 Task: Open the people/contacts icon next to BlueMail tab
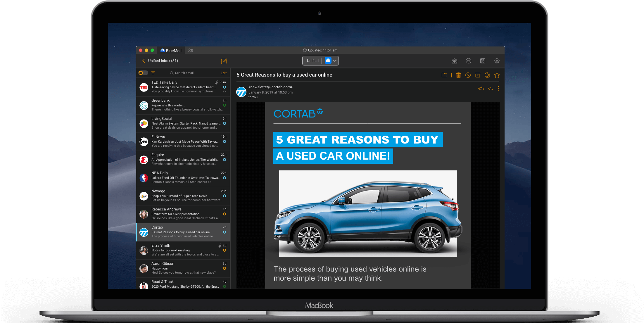[x=191, y=51]
